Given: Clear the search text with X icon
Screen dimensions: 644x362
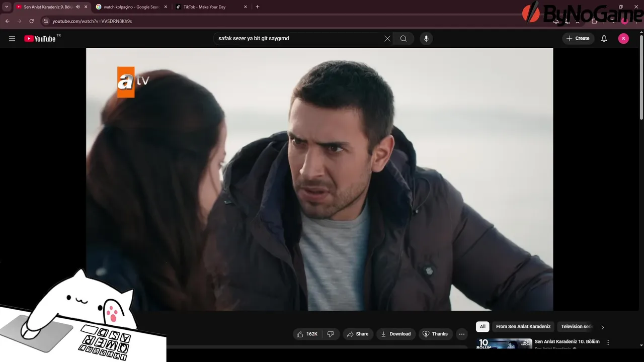Looking at the screenshot, I should point(387,39).
